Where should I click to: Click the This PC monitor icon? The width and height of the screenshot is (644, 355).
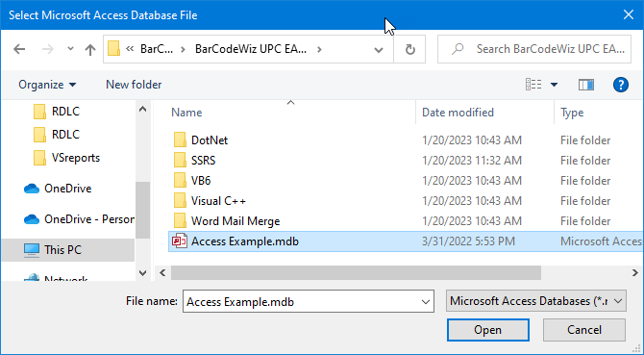[32, 249]
